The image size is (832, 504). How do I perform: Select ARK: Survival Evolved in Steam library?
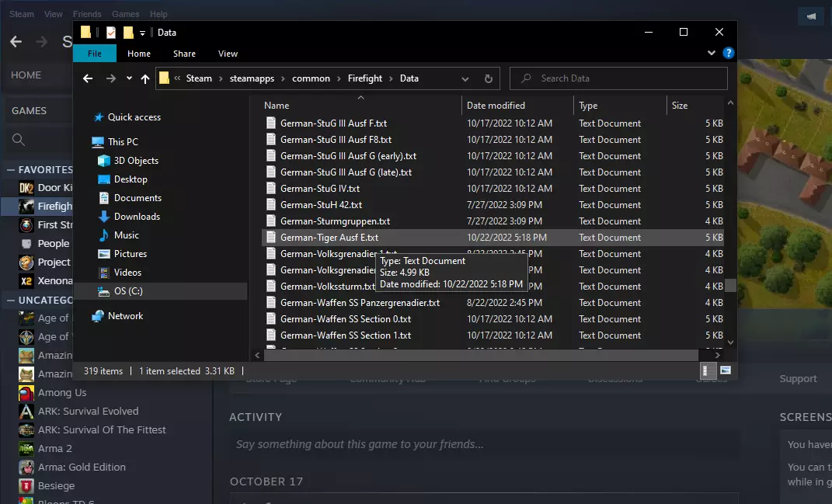88,411
